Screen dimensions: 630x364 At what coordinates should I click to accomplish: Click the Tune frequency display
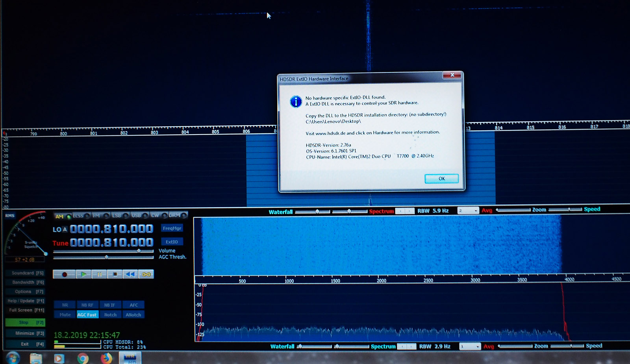pos(111,242)
